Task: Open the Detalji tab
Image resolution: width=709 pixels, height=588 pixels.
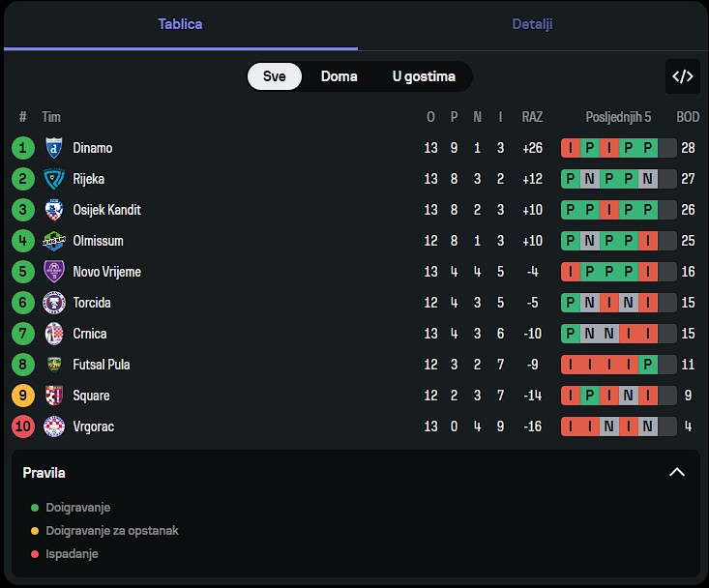Action: point(532,24)
